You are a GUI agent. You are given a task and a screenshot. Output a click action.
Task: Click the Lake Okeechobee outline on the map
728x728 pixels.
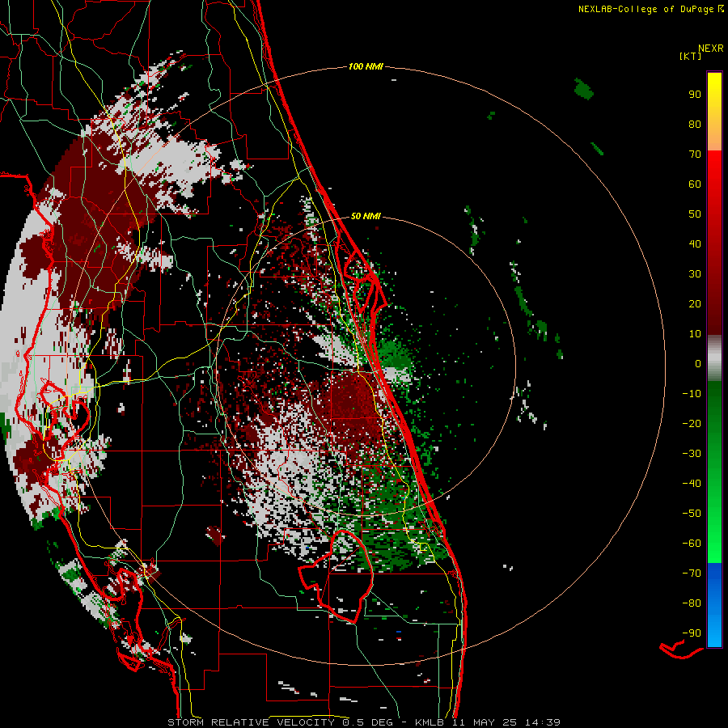336,576
